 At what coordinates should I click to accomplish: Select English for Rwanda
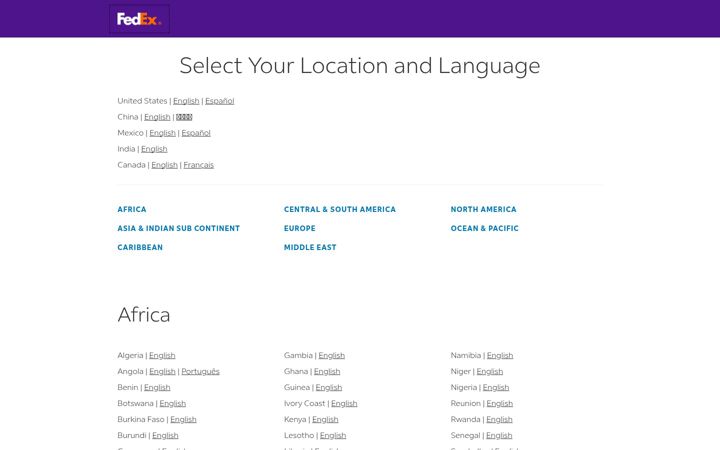click(x=499, y=420)
